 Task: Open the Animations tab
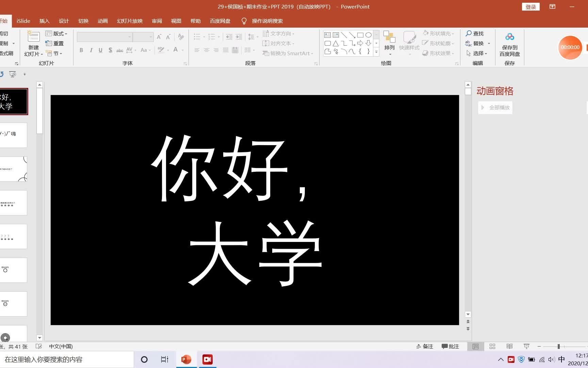click(x=103, y=21)
